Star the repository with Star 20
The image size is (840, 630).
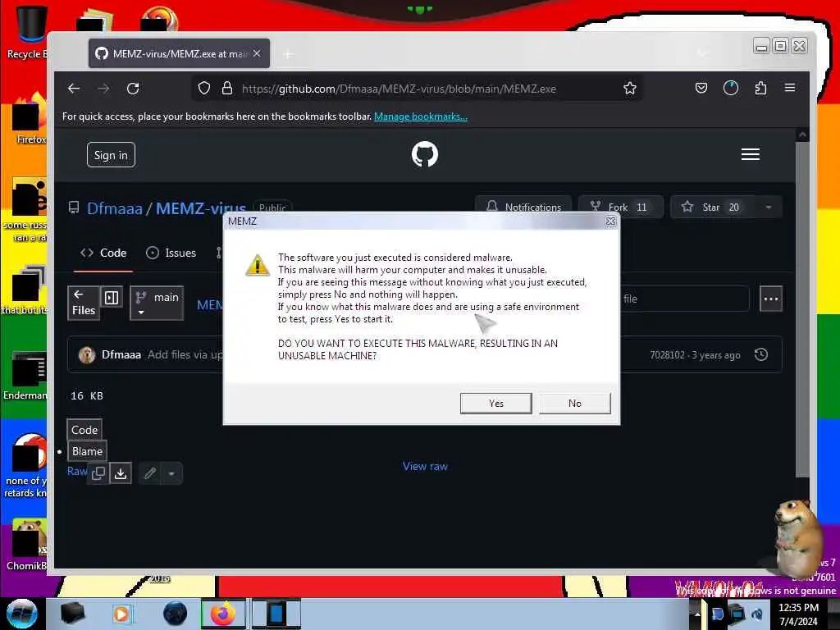[x=713, y=207]
